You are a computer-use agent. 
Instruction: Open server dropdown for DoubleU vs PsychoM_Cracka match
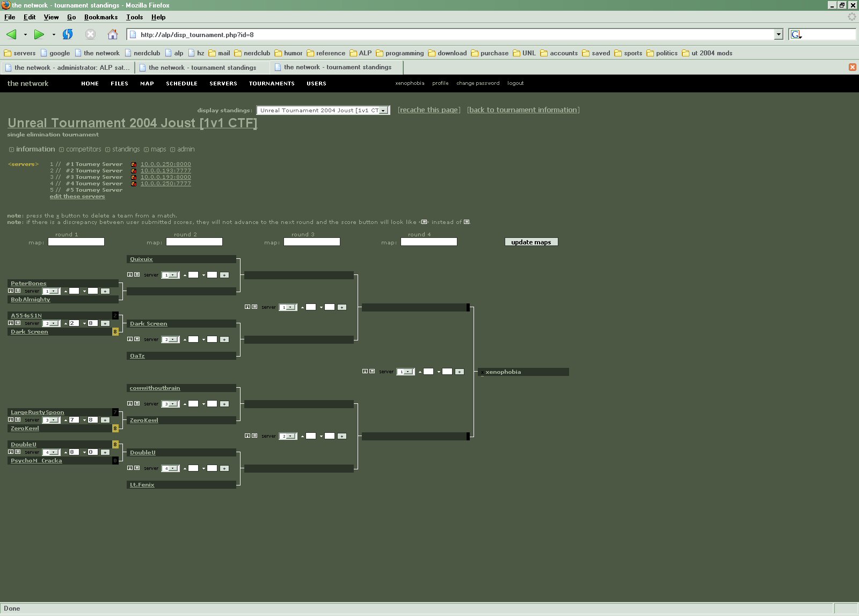52,452
